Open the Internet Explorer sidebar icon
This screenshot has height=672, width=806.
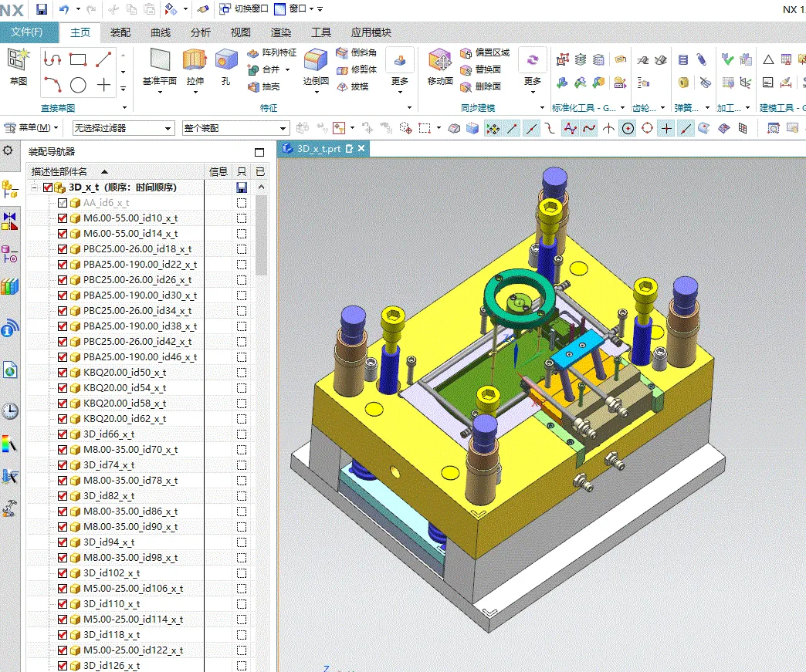coord(10,370)
